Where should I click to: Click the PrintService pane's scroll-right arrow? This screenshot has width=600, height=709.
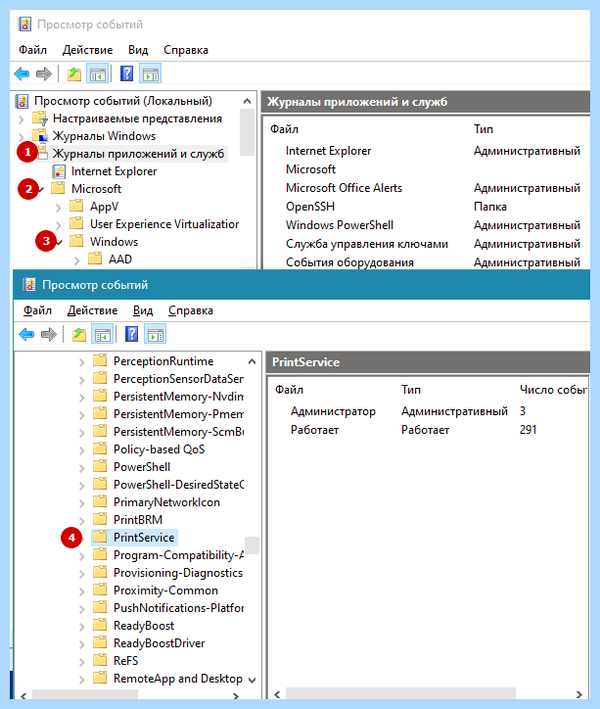click(x=579, y=694)
